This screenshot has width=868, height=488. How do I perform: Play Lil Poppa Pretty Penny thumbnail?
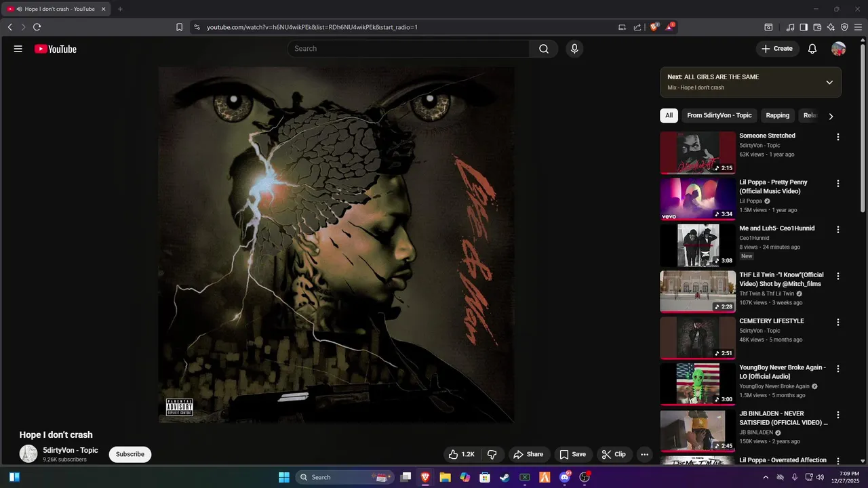click(x=698, y=199)
